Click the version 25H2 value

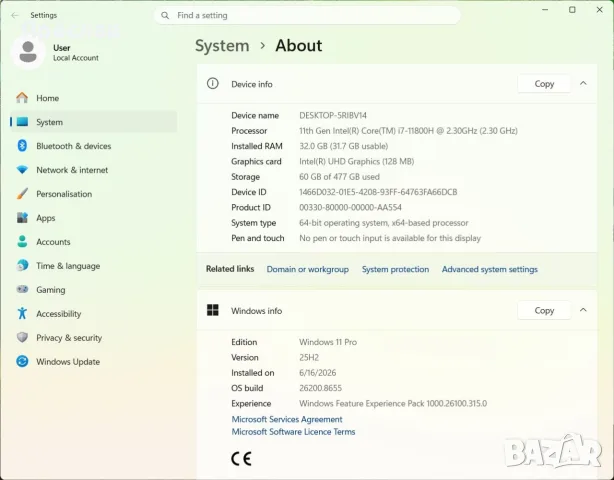(x=309, y=357)
